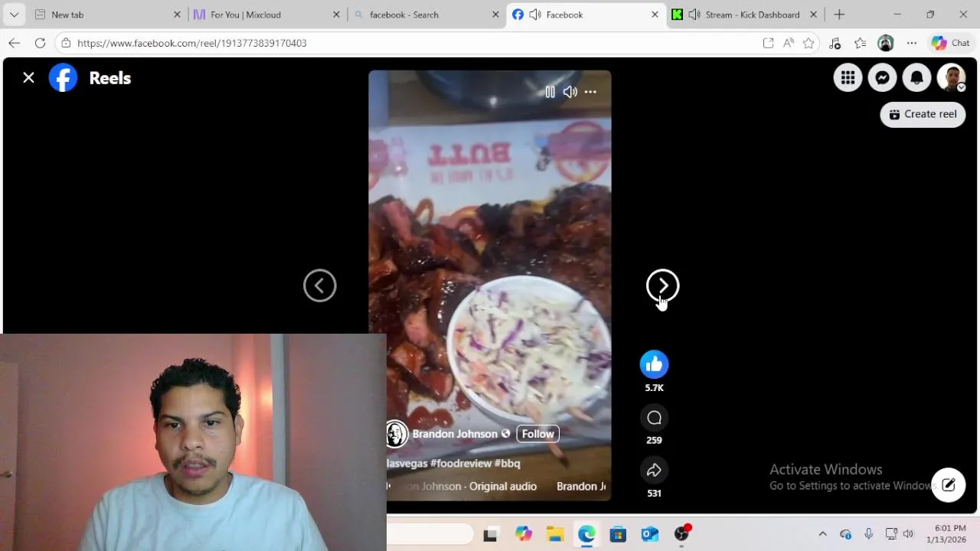Like the reel with the thumbs-up button
Viewport: 980px width, 551px height.
point(654,364)
